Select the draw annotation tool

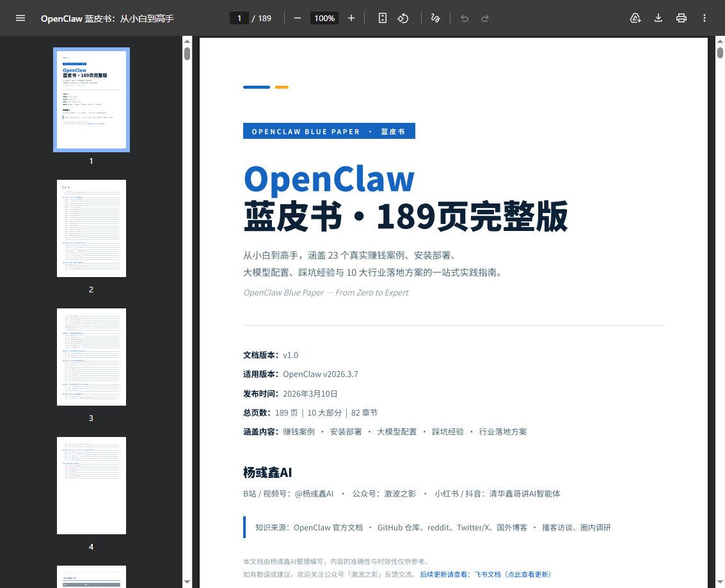[x=436, y=18]
